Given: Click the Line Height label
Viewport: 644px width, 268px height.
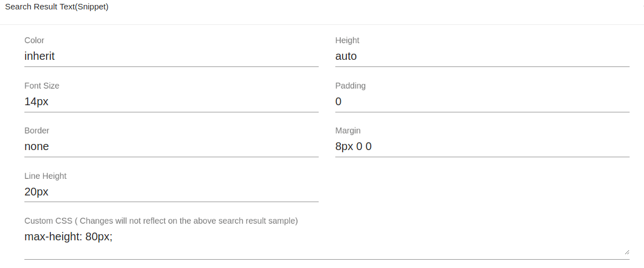Looking at the screenshot, I should pos(45,176).
